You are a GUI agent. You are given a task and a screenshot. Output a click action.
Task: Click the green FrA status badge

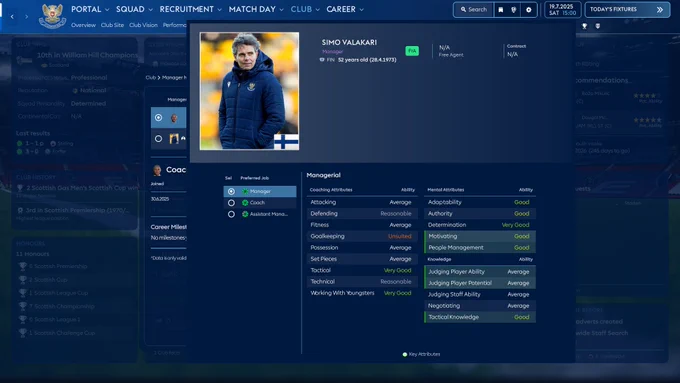[412, 51]
